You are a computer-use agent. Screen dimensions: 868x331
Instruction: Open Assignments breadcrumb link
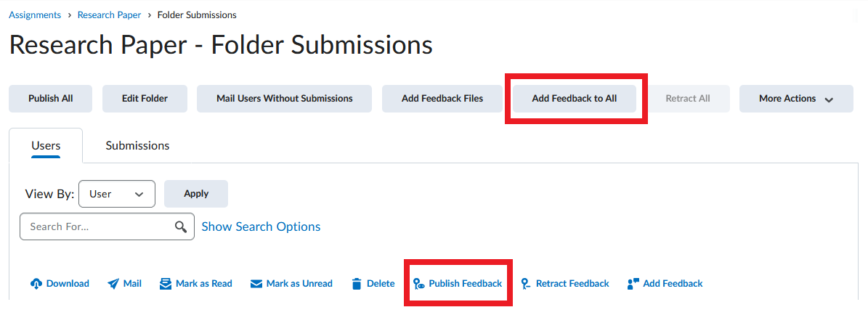35,15
